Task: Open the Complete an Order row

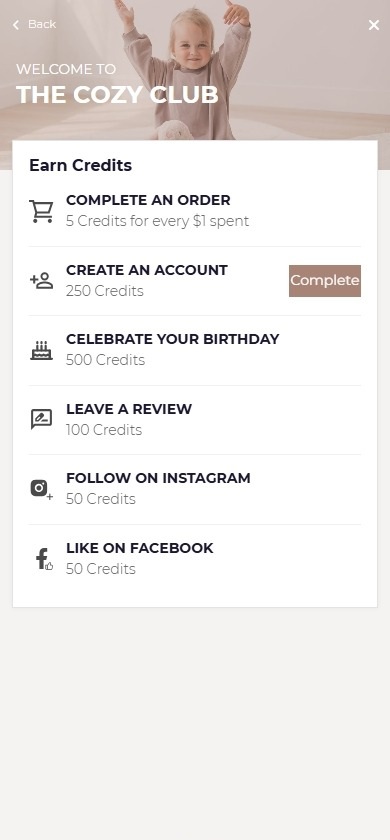Action: point(195,211)
